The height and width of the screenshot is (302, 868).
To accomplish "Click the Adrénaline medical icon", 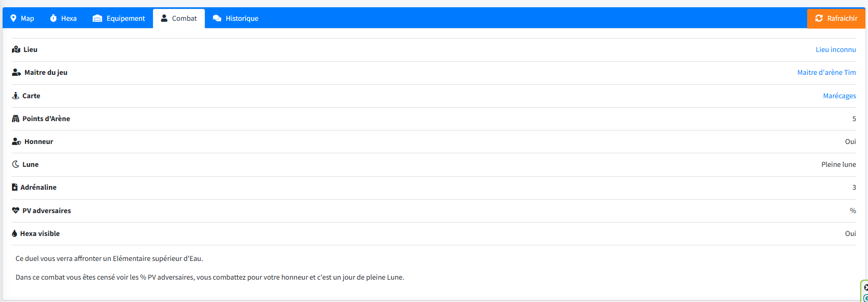I will point(15,188).
